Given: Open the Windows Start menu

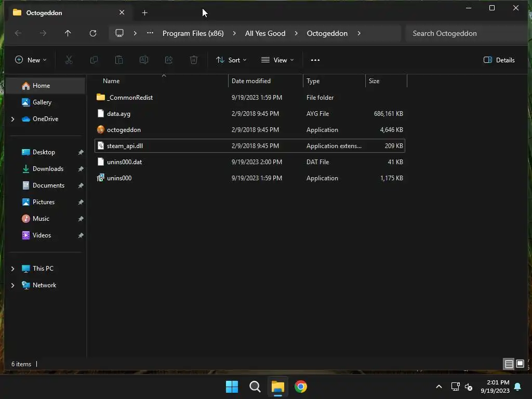Looking at the screenshot, I should (232, 387).
